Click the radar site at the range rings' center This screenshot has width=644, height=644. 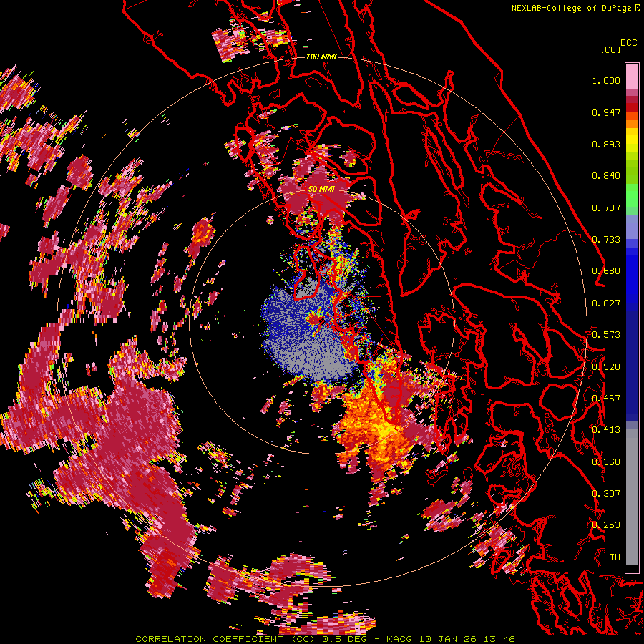click(321, 321)
